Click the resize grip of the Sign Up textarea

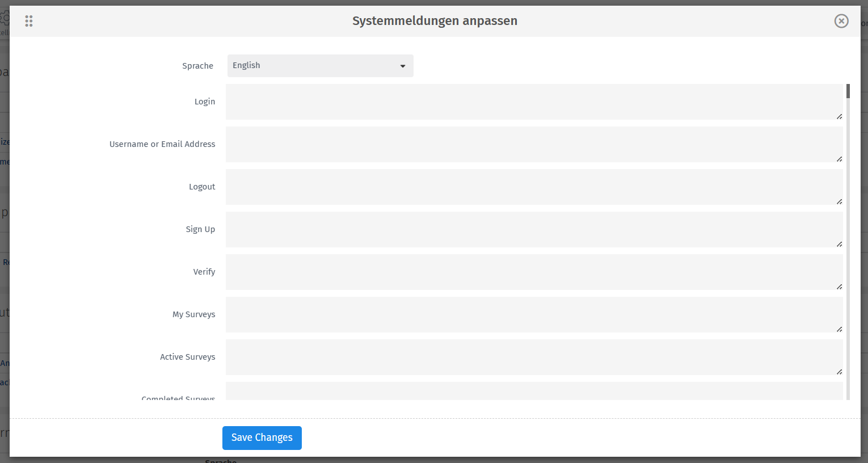(x=839, y=243)
